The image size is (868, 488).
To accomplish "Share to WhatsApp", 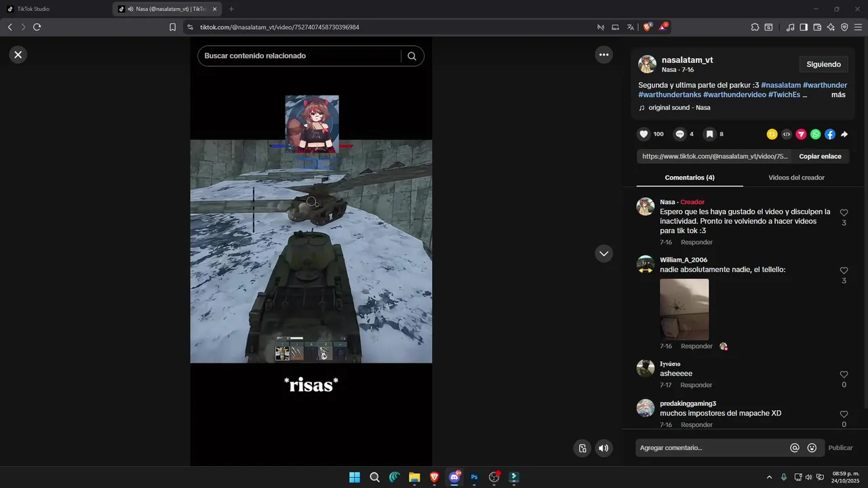I will (x=816, y=134).
